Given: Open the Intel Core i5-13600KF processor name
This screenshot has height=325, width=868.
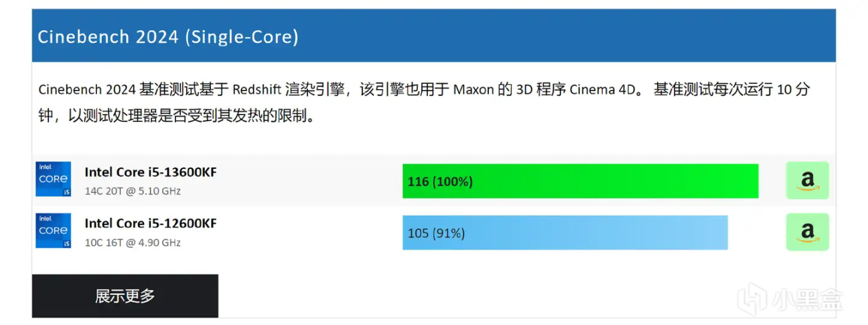Looking at the screenshot, I should coord(151,172).
